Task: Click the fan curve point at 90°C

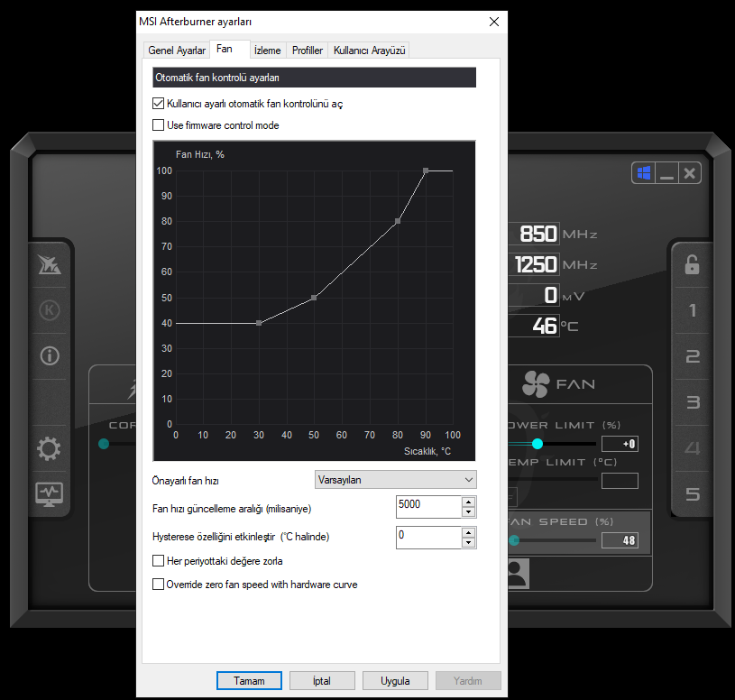Action: [x=426, y=171]
